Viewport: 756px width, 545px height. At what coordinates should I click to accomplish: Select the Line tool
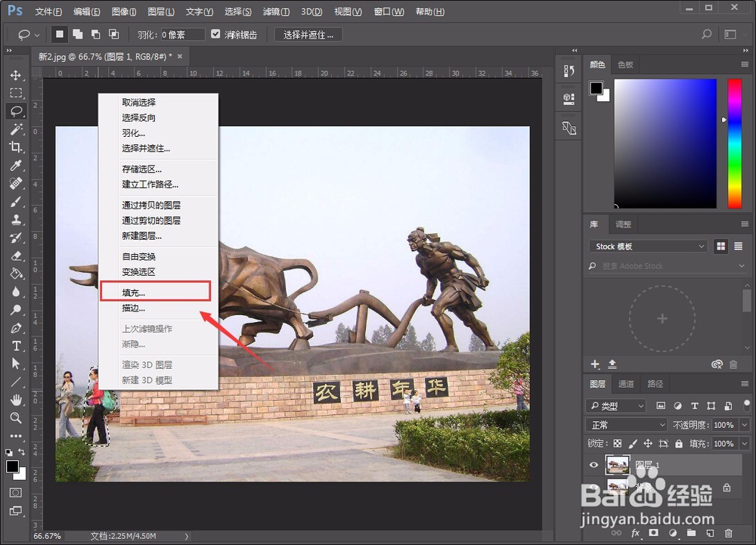coord(16,382)
